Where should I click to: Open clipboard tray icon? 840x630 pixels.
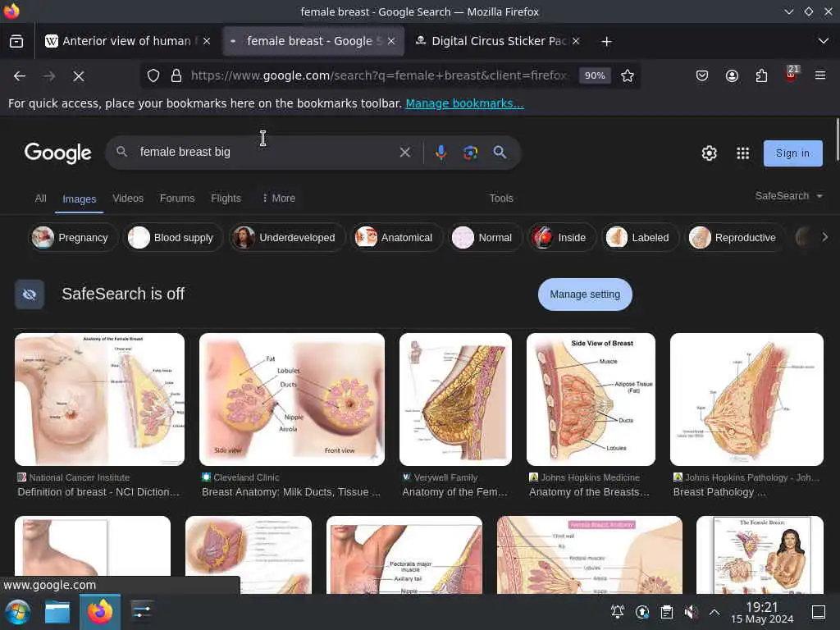[x=666, y=612]
